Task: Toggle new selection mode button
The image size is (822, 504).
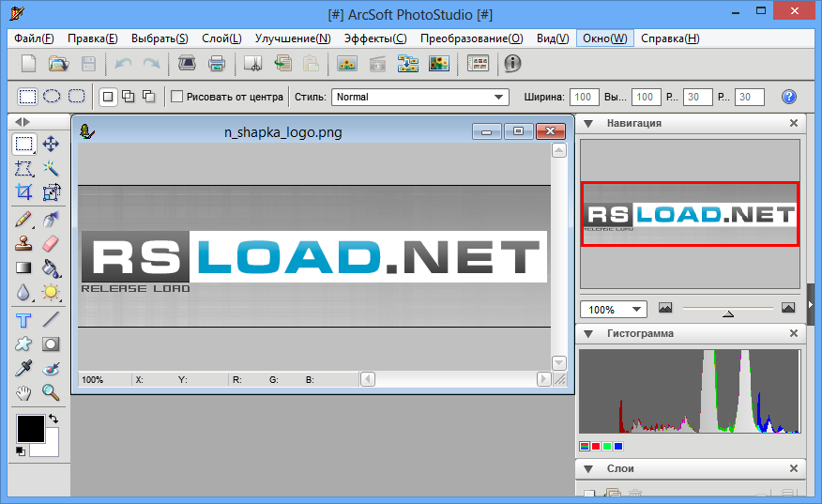Action: [x=108, y=97]
